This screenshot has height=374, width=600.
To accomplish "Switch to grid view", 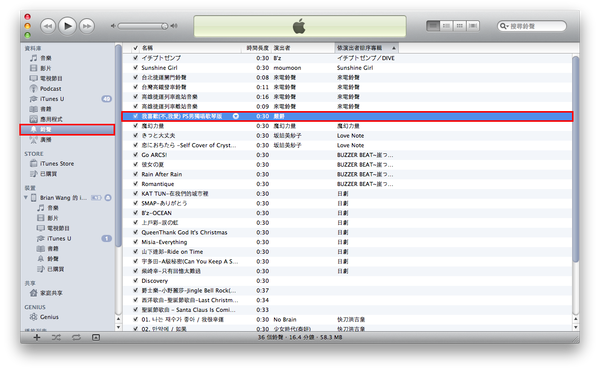I will pos(460,26).
